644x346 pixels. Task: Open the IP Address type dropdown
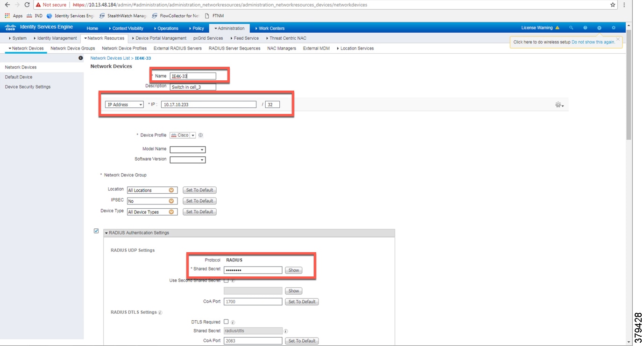coord(124,105)
